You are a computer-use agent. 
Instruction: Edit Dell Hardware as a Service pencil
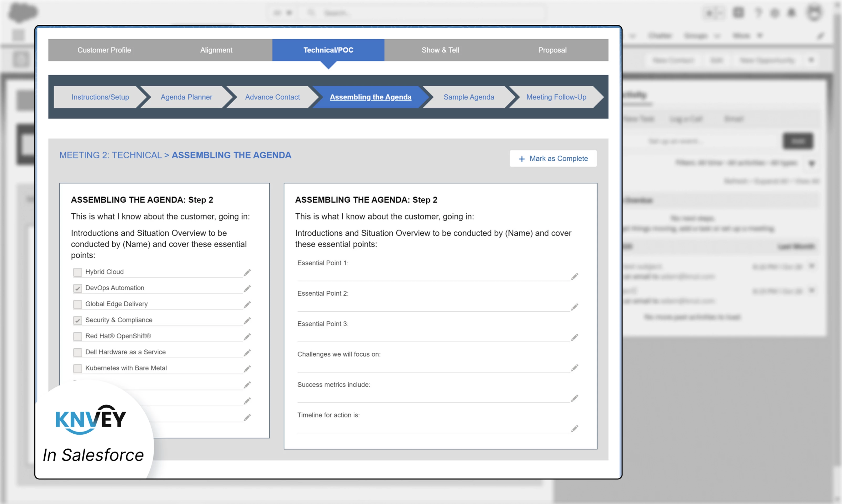(x=247, y=353)
